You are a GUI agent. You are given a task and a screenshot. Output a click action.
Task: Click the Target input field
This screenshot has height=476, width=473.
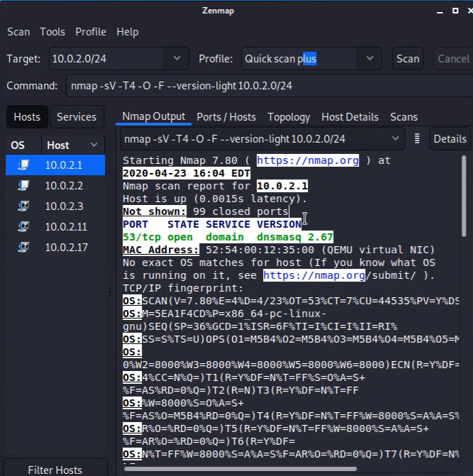tap(106, 59)
